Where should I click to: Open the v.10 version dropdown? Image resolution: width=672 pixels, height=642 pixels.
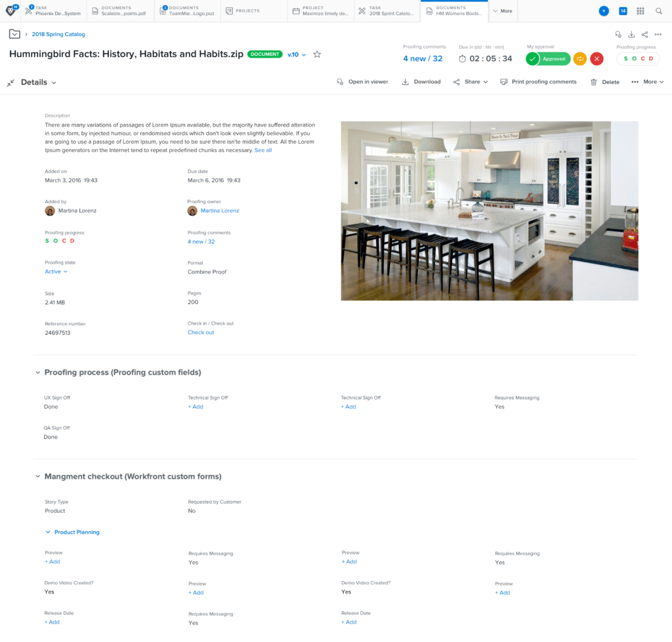point(297,54)
